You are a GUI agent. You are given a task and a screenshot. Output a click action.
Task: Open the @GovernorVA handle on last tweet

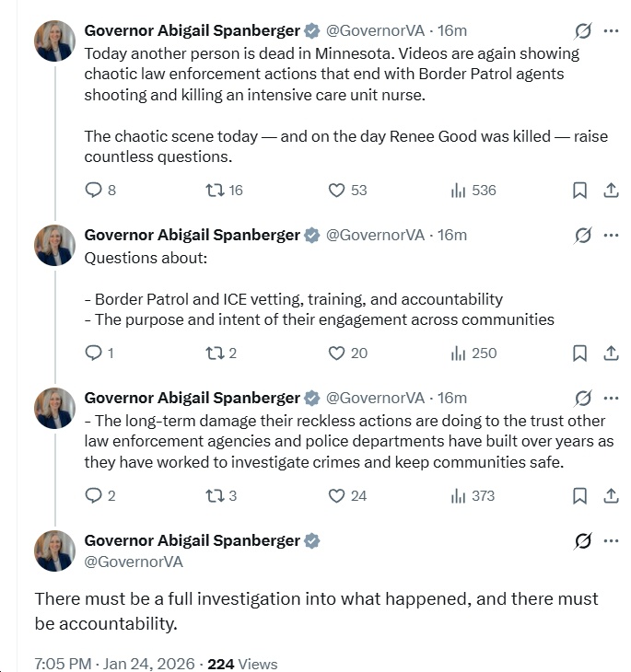[x=134, y=561]
